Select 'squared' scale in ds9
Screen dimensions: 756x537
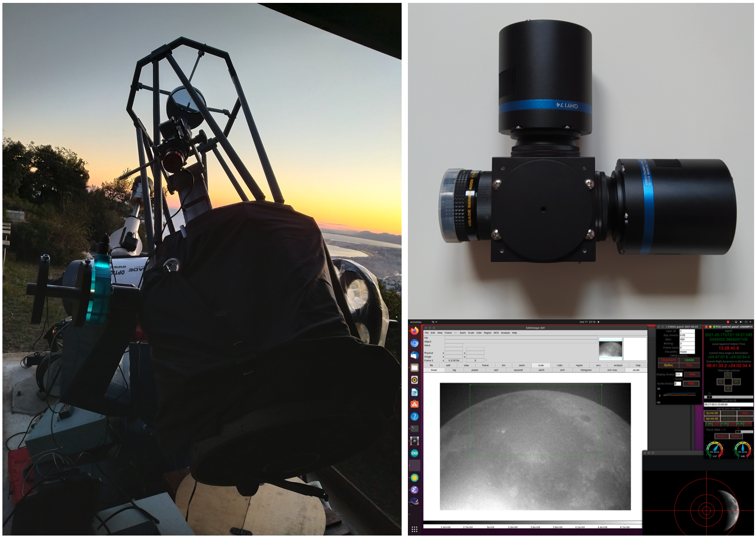(x=518, y=370)
